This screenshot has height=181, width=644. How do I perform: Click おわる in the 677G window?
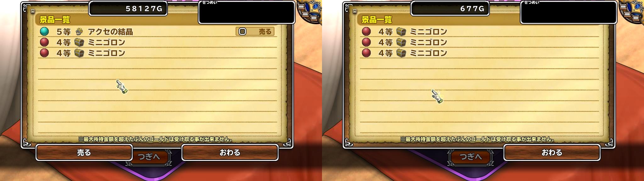point(552,153)
